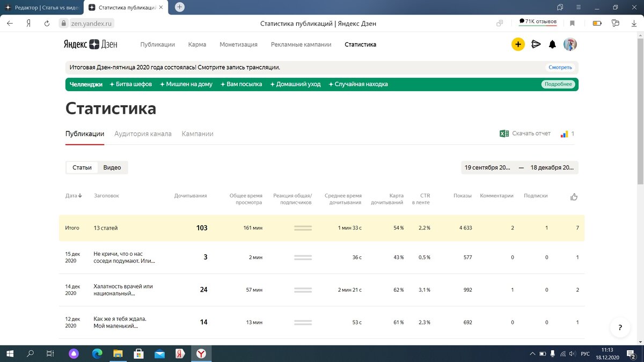Screen dimensions: 644x362
Task: Click the Смотреть button
Action: (x=560, y=68)
